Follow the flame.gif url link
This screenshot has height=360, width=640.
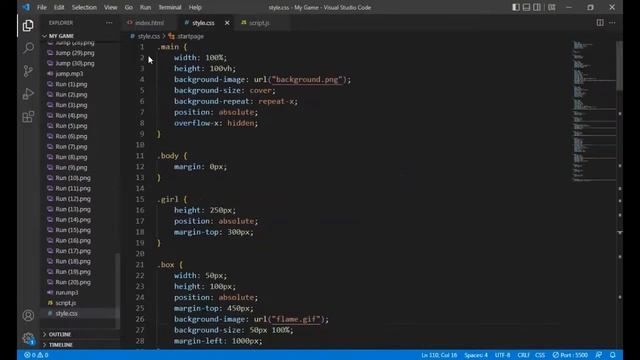(296, 319)
